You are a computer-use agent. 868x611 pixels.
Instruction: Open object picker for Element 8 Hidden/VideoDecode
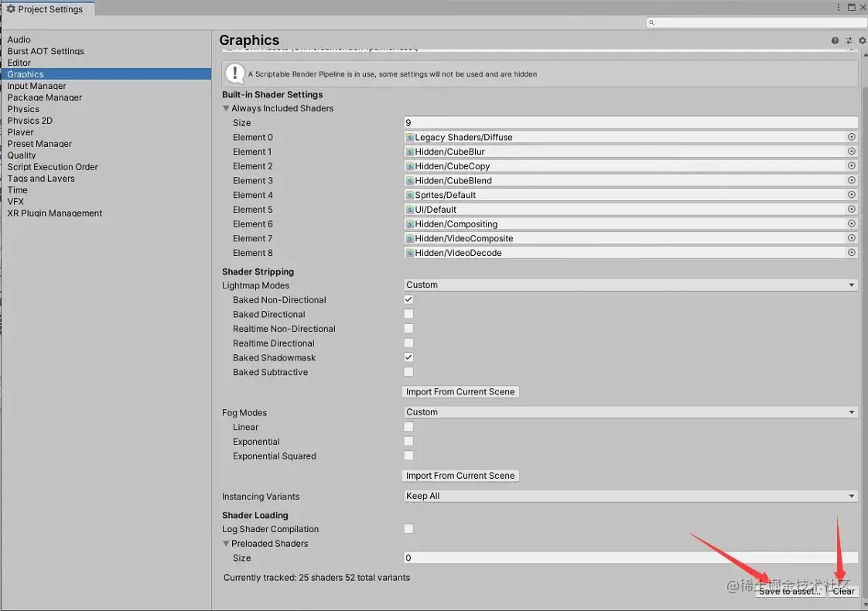click(x=852, y=252)
